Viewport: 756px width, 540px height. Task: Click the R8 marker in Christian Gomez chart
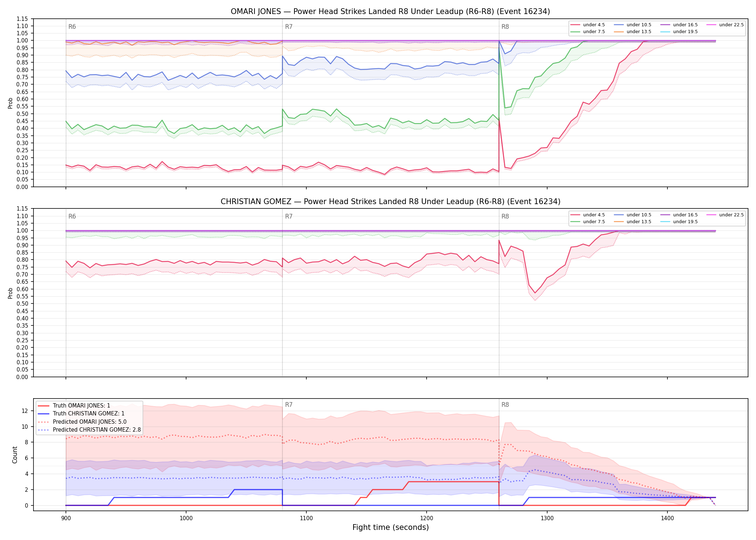(x=505, y=216)
